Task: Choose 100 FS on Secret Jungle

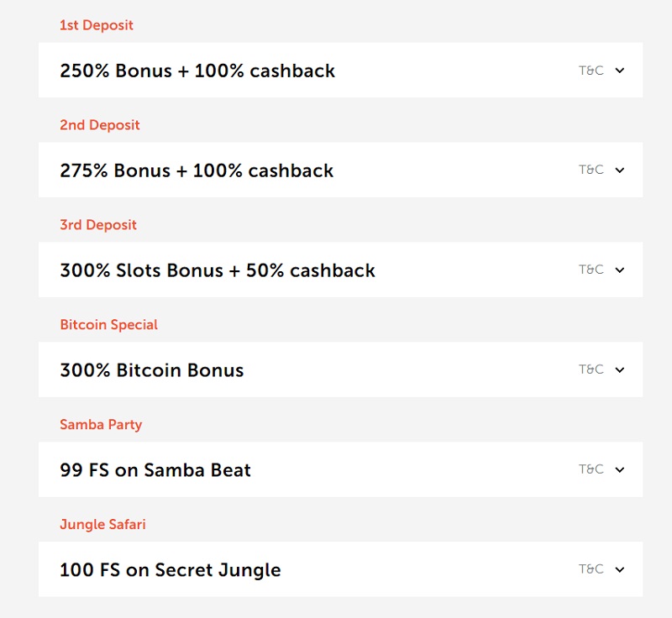Action: tap(340, 568)
